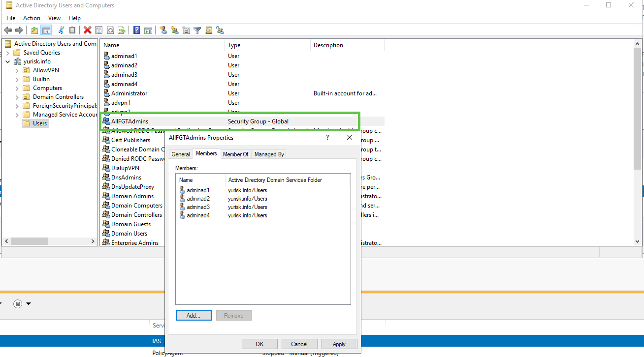Click the Find objects toolbar icon
This screenshot has width=644, height=357.
click(x=209, y=30)
